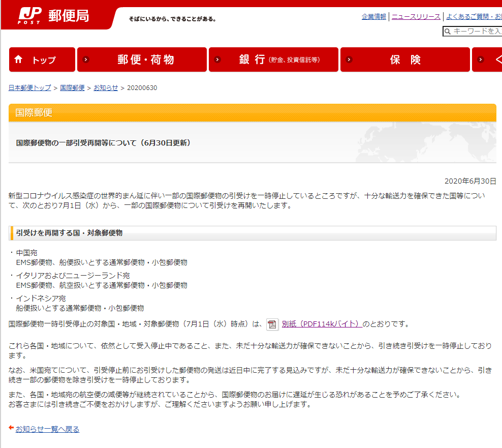The height and width of the screenshot is (448, 502).
Task: Open the 企業情報 link in the header
Action: click(x=374, y=17)
